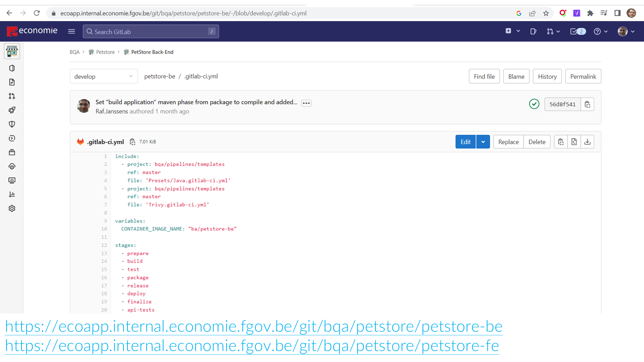Open Security shield icon in sidebar
644x362 pixels.
12,124
